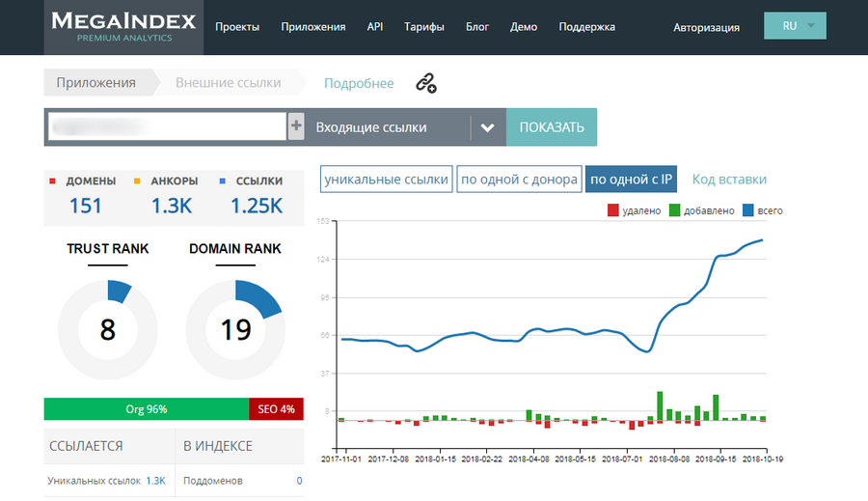Screen dimensions: 868x501
Task: Open the RU language dropdown
Action: (x=795, y=26)
